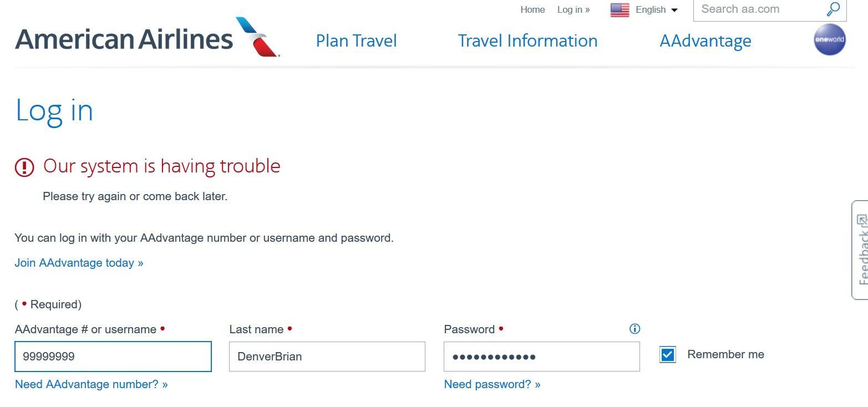Expand the English language dropdown
The image size is (868, 407).
657,10
